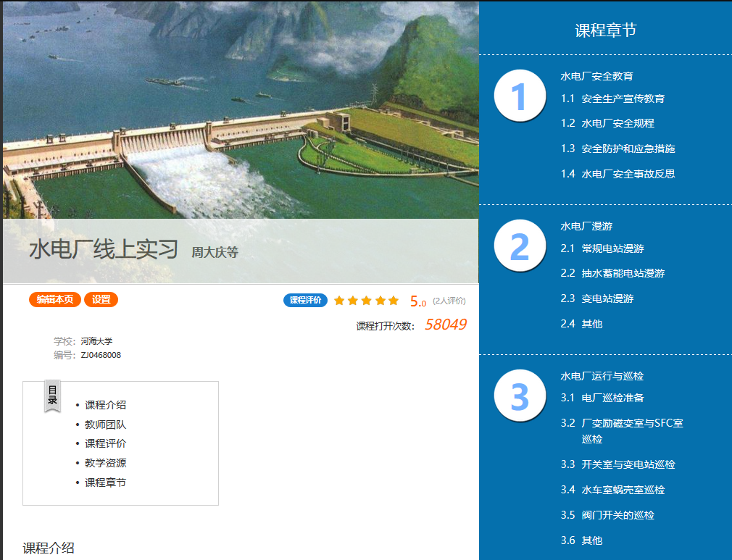Open 教学资源 in the contents list

click(x=105, y=463)
